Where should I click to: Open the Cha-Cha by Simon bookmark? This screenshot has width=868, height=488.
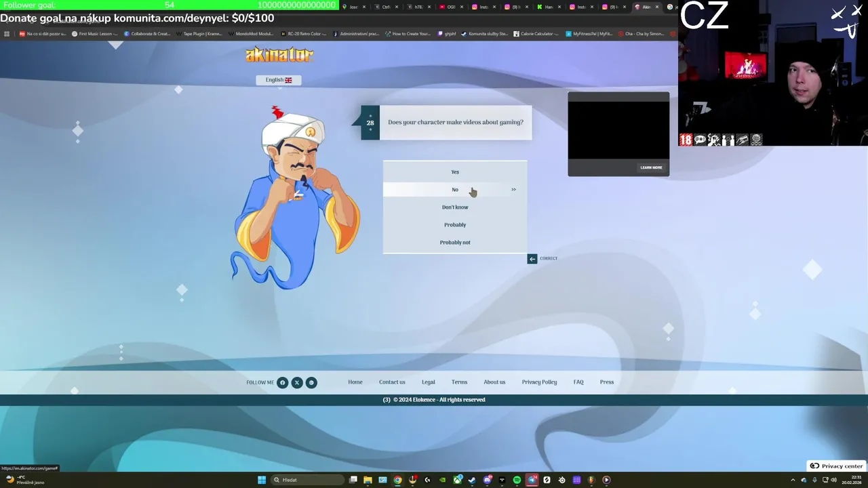pos(642,33)
